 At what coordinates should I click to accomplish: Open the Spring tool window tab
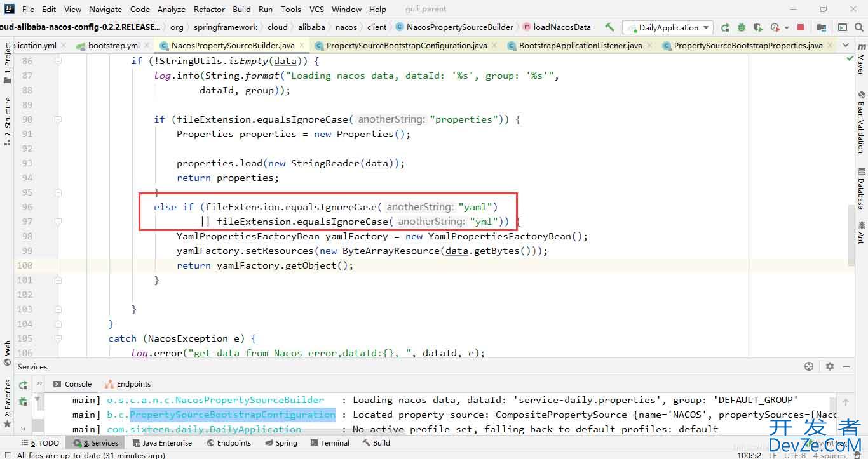click(281, 443)
